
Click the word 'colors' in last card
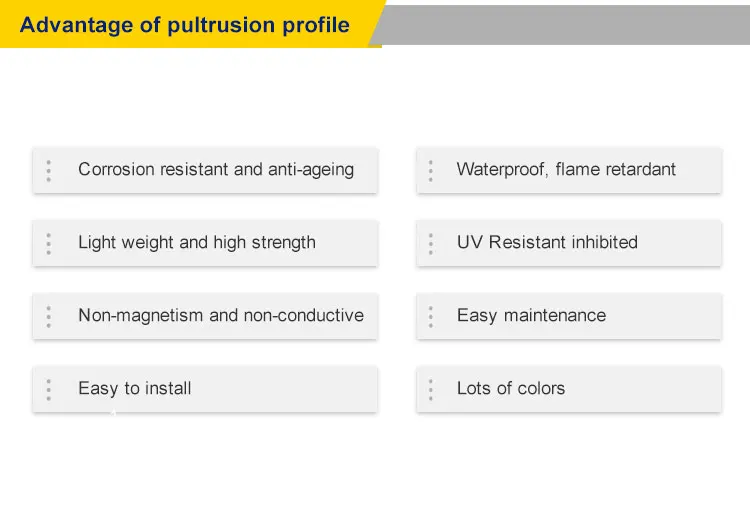(x=541, y=388)
